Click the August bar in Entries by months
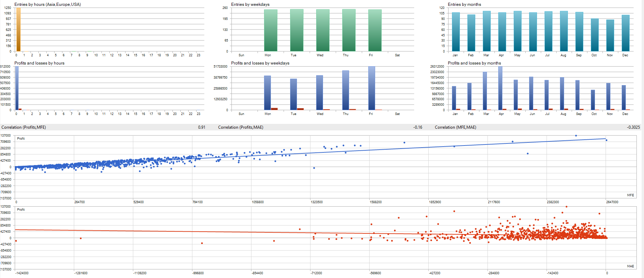Viewport: 644px width, 278px height. (x=564, y=31)
